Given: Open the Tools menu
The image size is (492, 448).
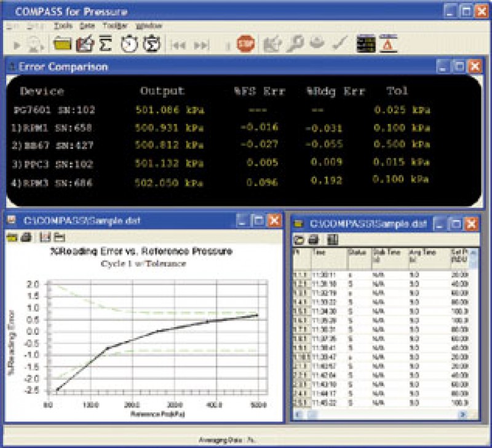Looking at the screenshot, I should [62, 26].
